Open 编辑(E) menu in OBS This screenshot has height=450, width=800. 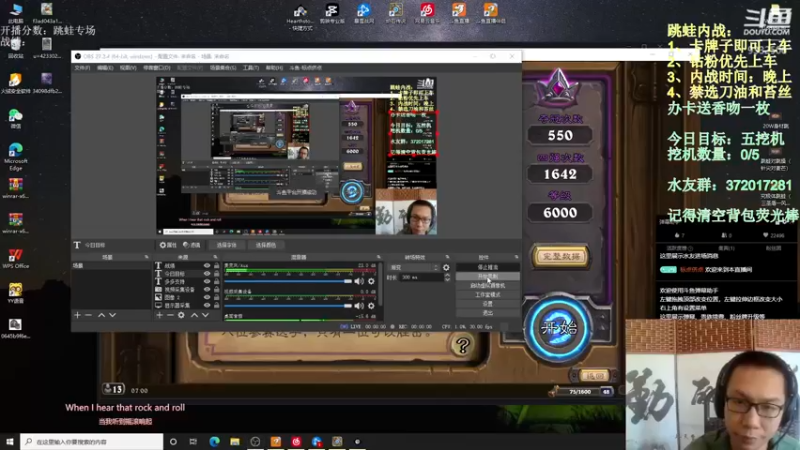[105, 68]
